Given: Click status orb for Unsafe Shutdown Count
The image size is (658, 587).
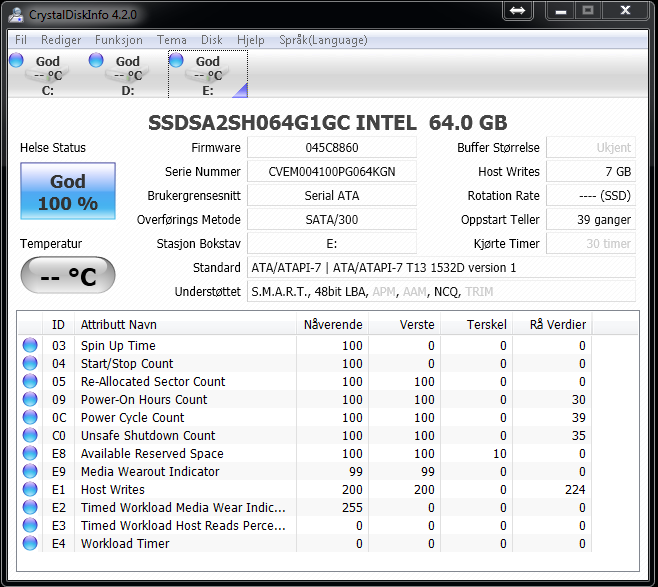Looking at the screenshot, I should click(x=30, y=436).
